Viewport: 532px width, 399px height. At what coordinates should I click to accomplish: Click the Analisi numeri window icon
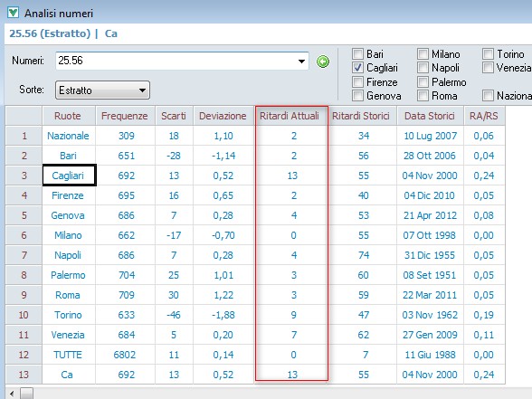click(13, 13)
